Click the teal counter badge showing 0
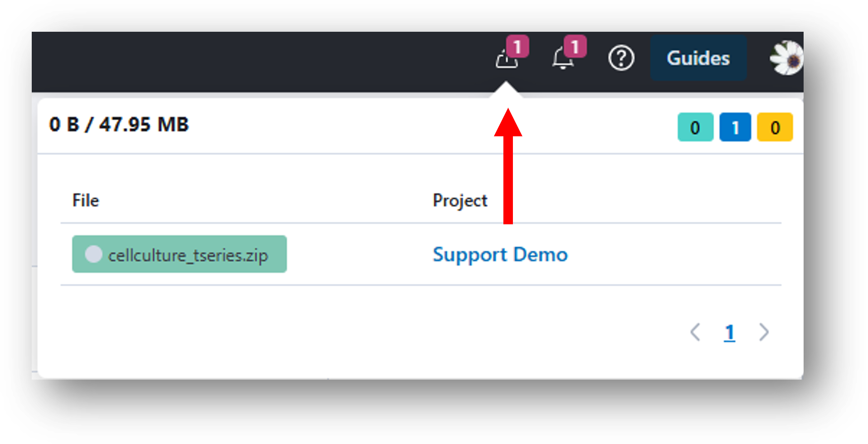 tap(695, 127)
